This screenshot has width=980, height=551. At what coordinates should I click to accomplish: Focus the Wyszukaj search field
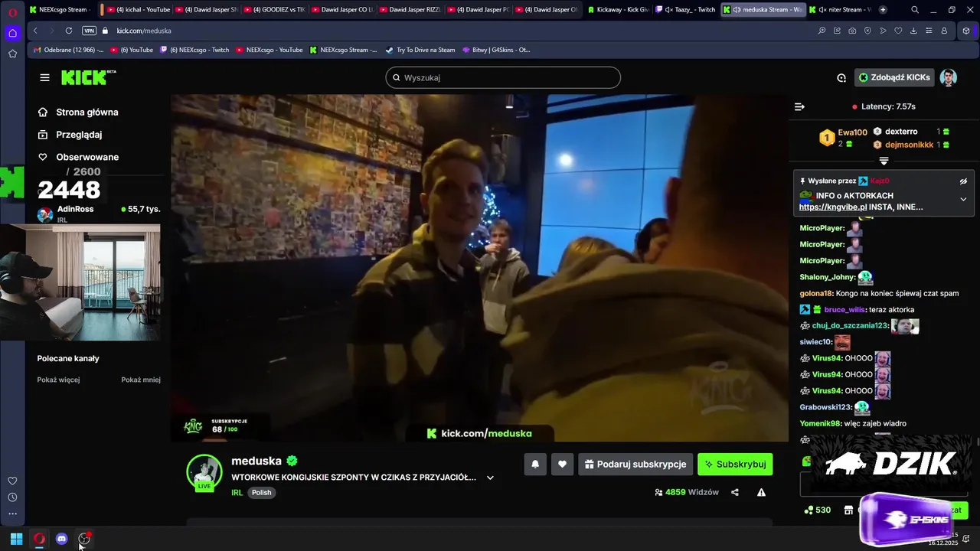click(x=503, y=77)
